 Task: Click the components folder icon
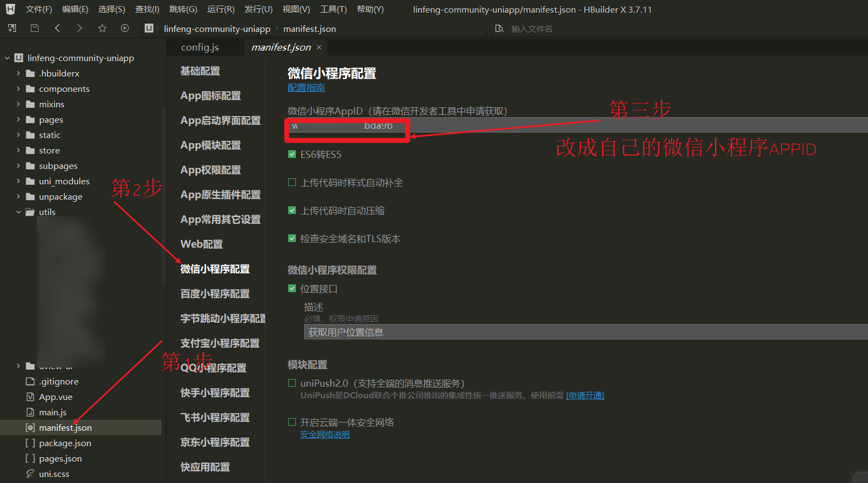(30, 89)
